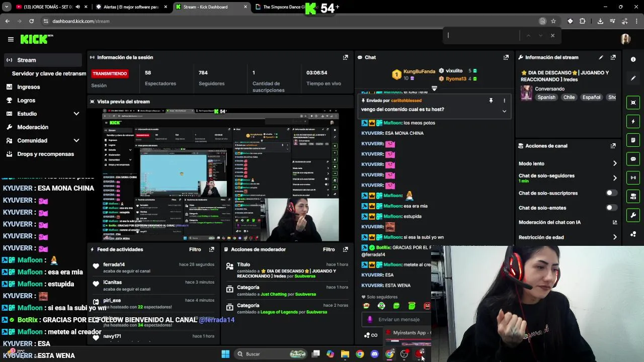
Task: Pop out the Información del stream panel
Action: coord(613,57)
